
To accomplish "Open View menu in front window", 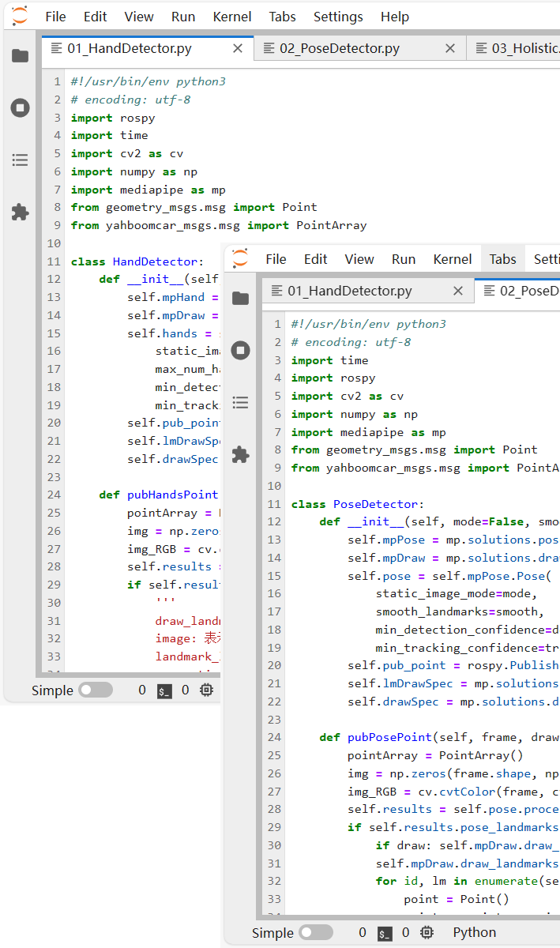I will (x=359, y=259).
